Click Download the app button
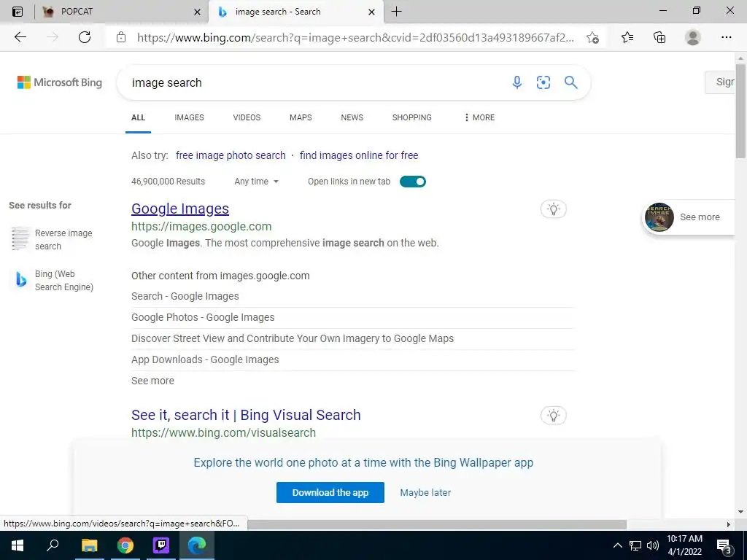The width and height of the screenshot is (747, 560). [330, 492]
